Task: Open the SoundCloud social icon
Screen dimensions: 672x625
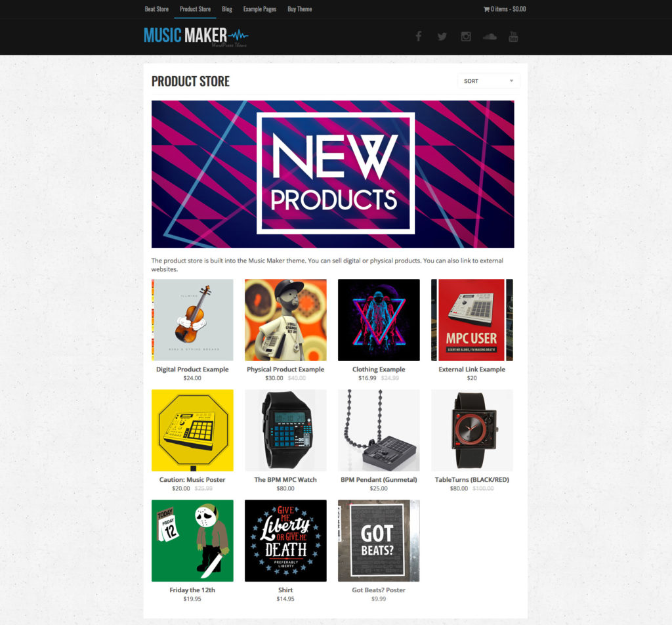Action: [490, 37]
